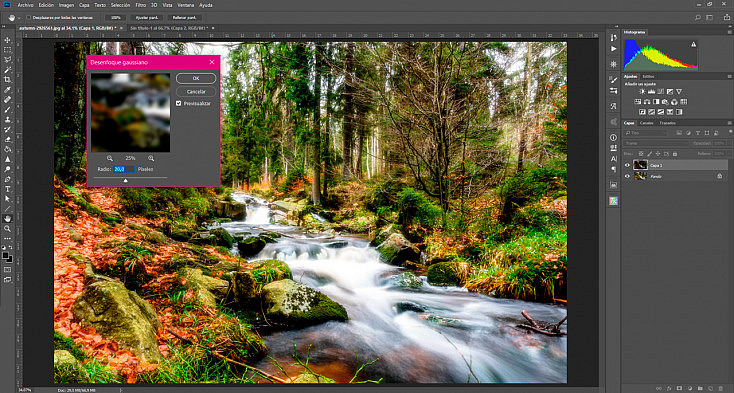Screen dimensions: 734x393
Task: Swap foreground and background colors
Action: click(x=11, y=247)
